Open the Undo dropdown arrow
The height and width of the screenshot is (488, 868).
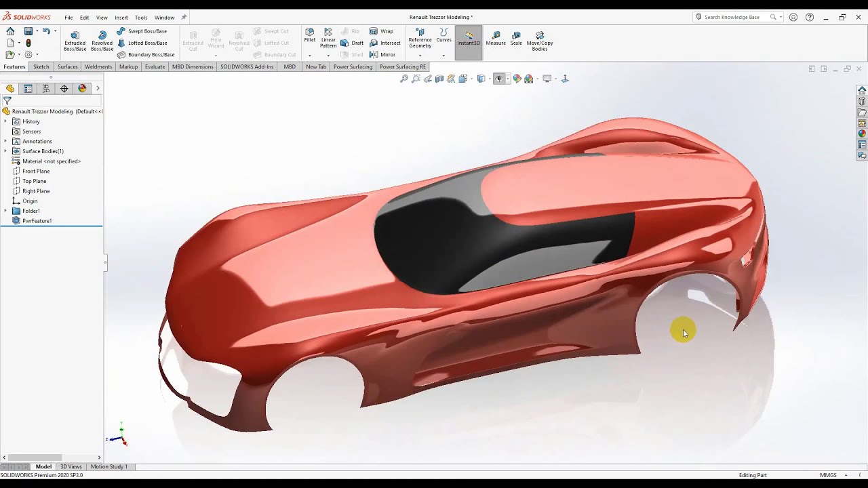(54, 31)
